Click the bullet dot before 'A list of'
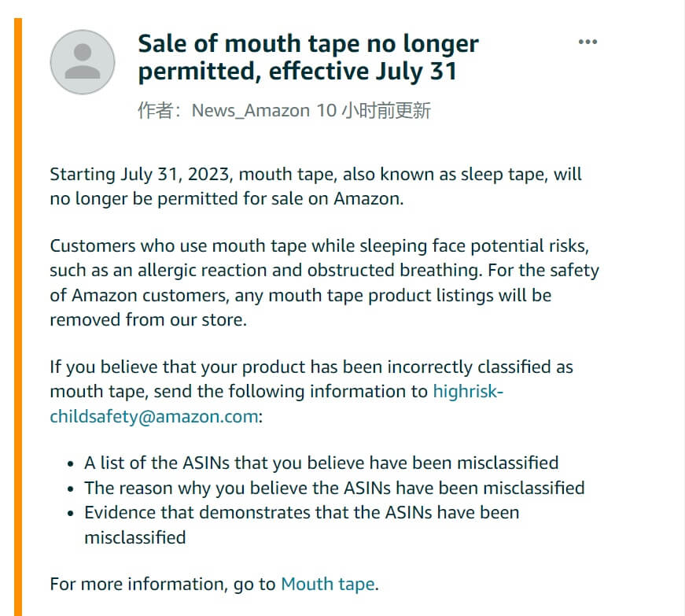This screenshot has width=685, height=616. [71, 463]
